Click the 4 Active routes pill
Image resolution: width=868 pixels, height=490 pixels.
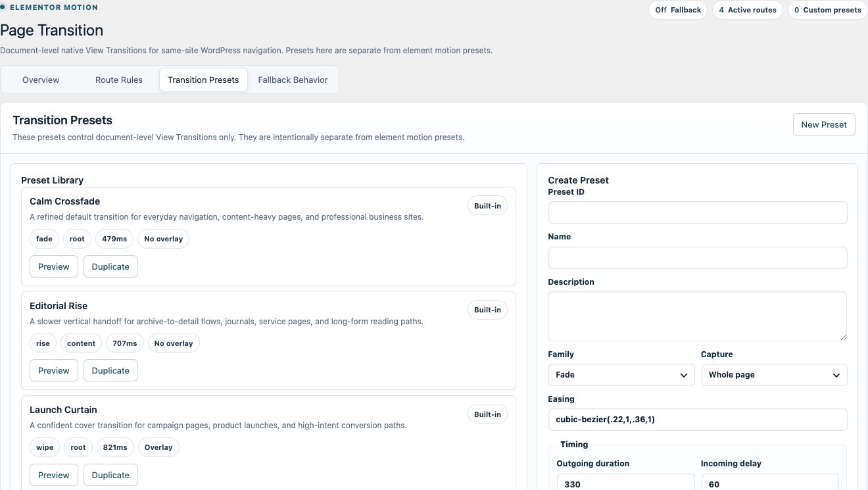tap(748, 10)
